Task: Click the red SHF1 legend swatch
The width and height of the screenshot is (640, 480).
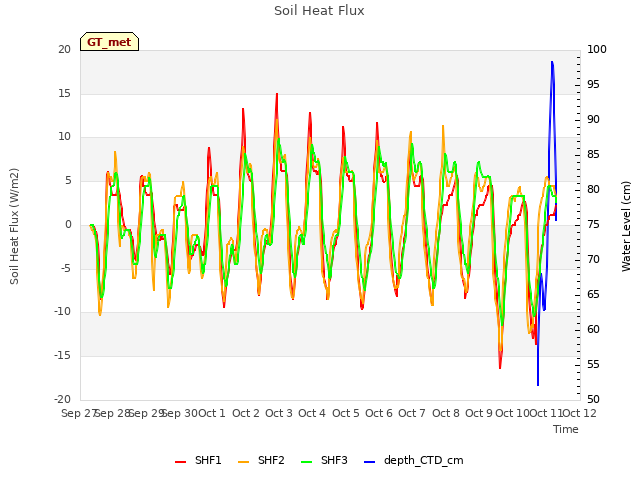Action: click(x=180, y=462)
